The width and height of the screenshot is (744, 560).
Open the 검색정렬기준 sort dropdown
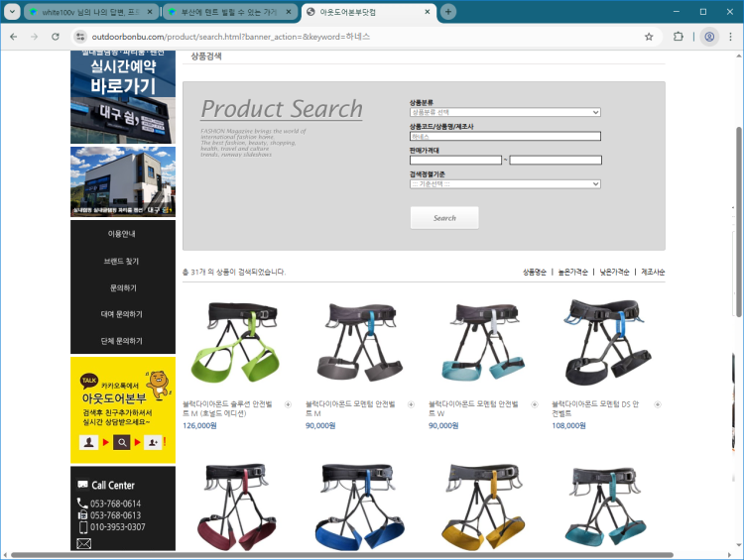click(505, 184)
